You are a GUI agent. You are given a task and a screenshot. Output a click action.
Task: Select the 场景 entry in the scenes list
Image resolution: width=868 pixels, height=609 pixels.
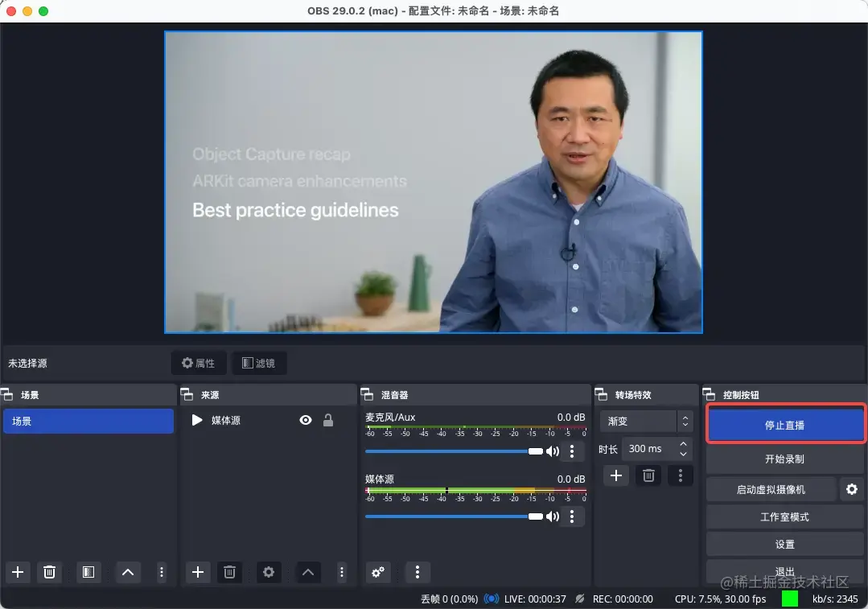click(x=88, y=420)
